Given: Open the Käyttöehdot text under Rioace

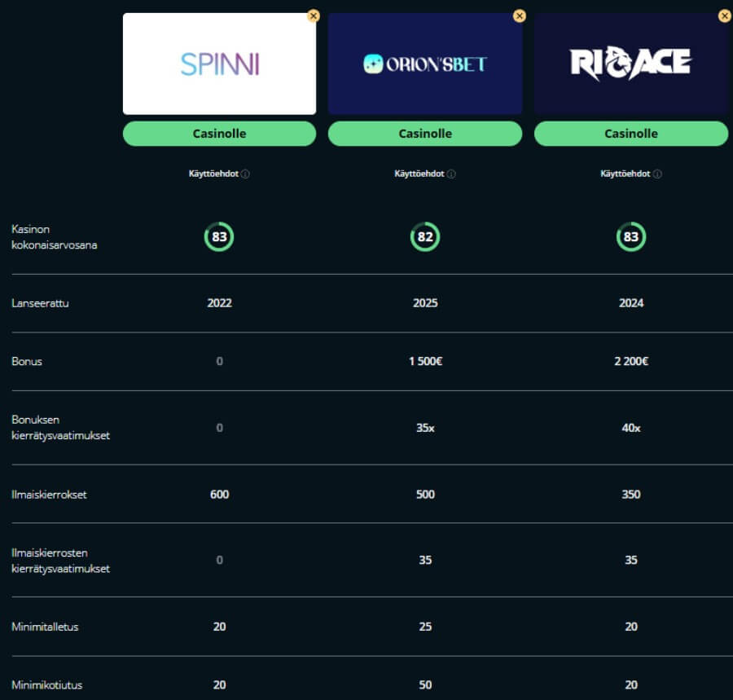Looking at the screenshot, I should click(x=625, y=174).
